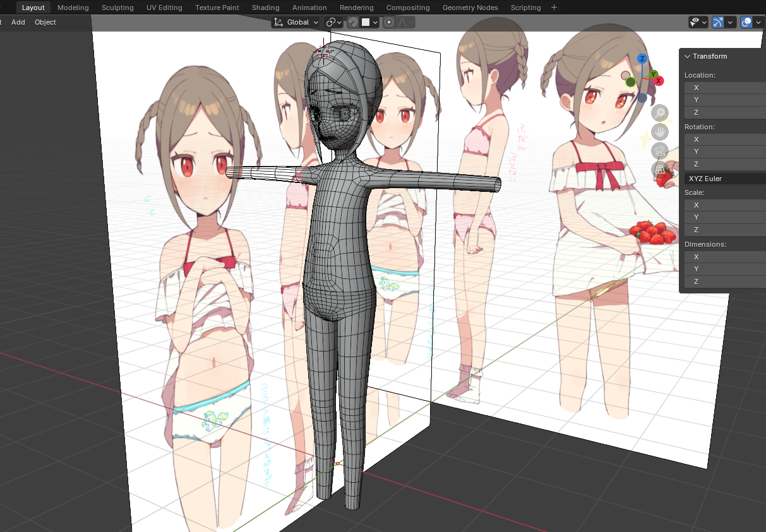Image resolution: width=766 pixels, height=532 pixels.
Task: Click the selectability eye-and-cursor icon
Action: 695,22
